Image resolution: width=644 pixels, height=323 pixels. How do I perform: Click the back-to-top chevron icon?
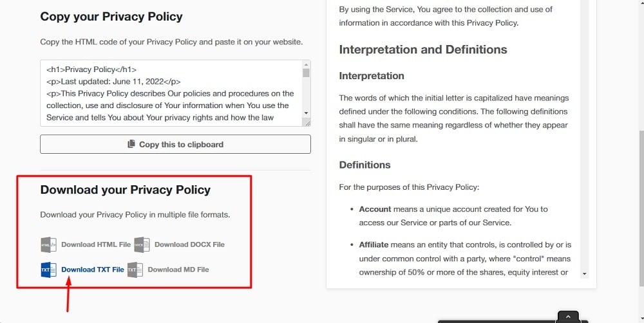(x=568, y=317)
